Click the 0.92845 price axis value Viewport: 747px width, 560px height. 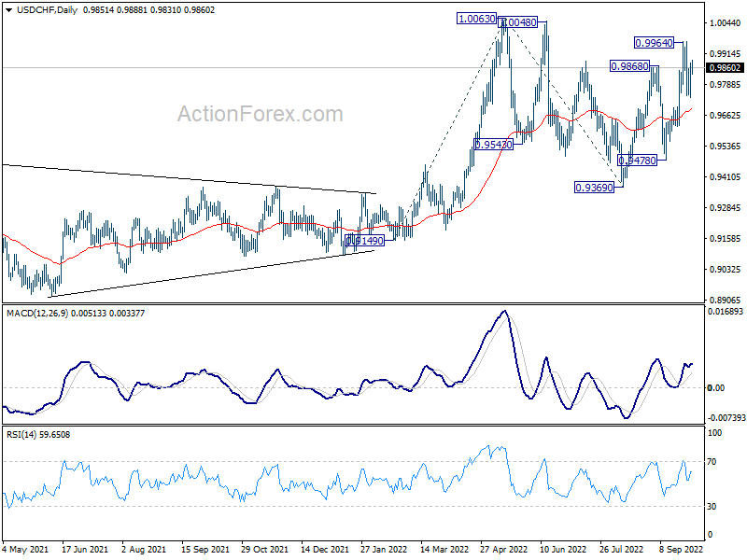click(726, 207)
